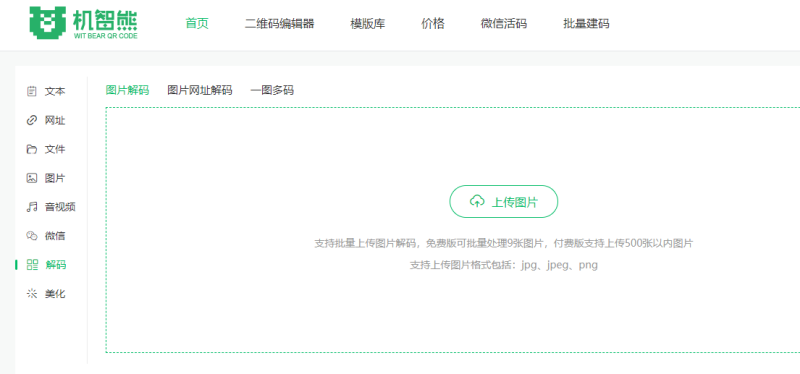The width and height of the screenshot is (800, 374).
Task: Open the 价格 pricing page
Action: (x=433, y=23)
